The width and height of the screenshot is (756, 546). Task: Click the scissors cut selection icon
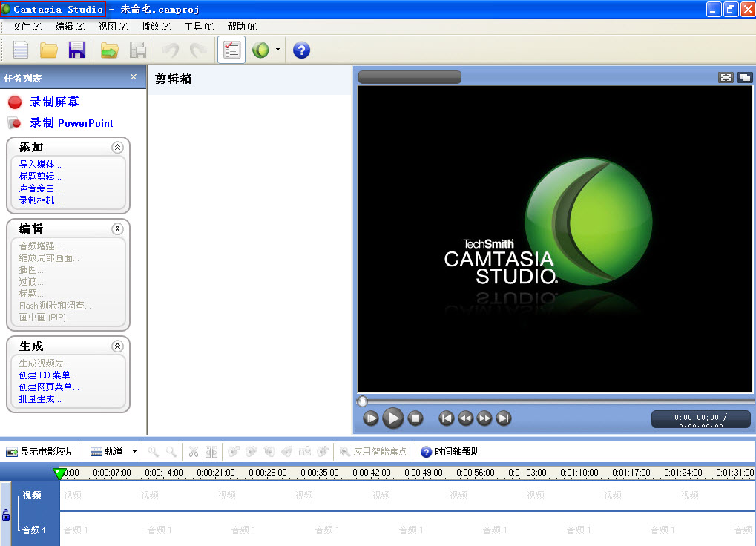[x=194, y=452]
